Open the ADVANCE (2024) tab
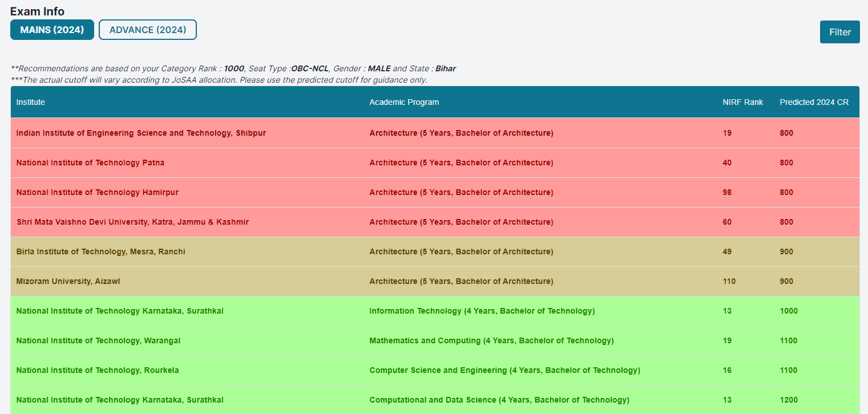 148,30
